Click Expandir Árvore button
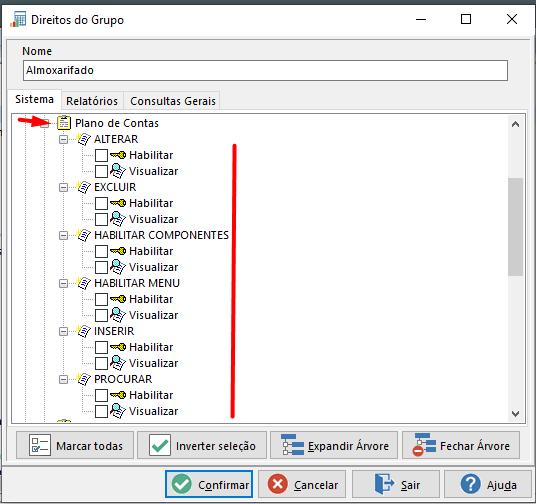 coord(334,445)
